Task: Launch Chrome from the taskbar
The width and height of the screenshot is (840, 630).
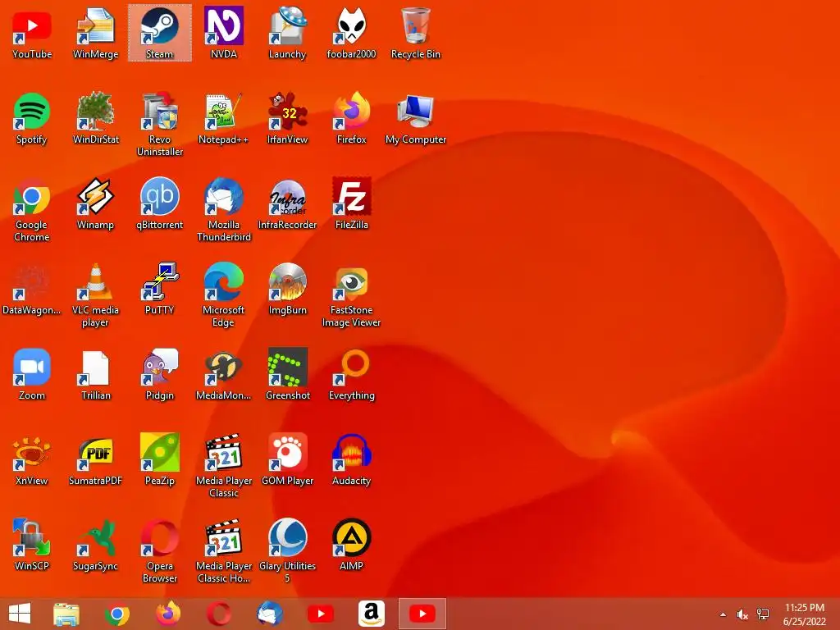Action: (117, 614)
